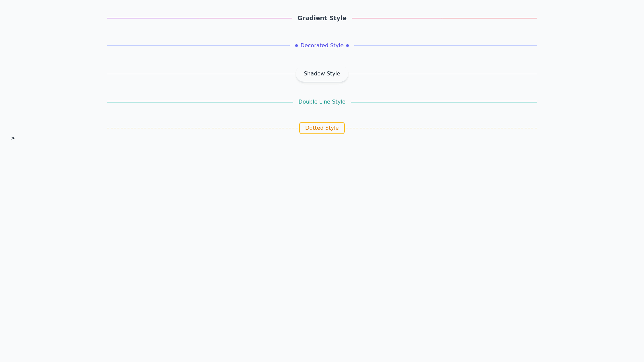Click the dot right of Decorated Style
This screenshot has width=644, height=362.
click(x=347, y=46)
